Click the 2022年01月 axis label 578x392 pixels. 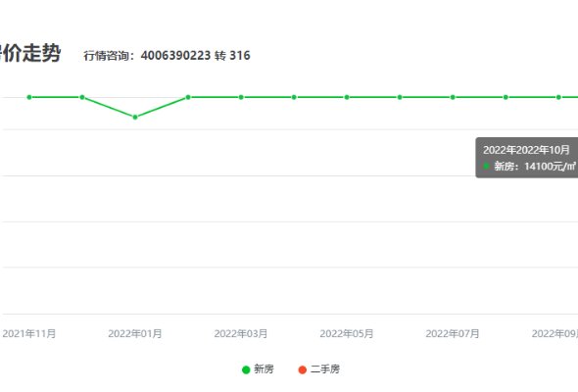[135, 334]
